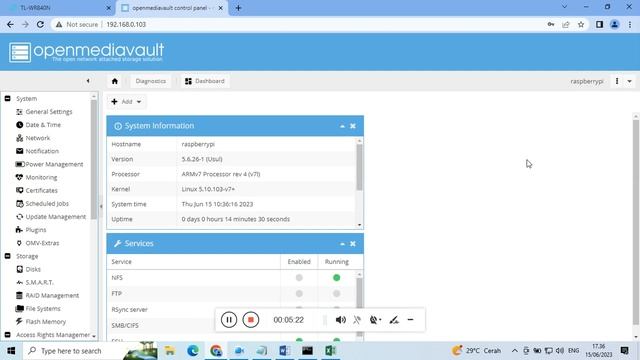Reload the page
This screenshot has width=640, height=360.
coord(40,24)
